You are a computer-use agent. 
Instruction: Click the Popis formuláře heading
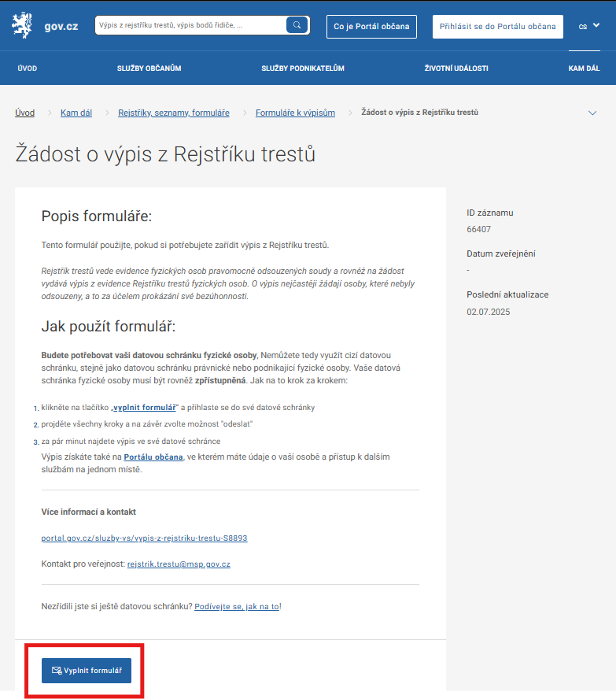(97, 216)
